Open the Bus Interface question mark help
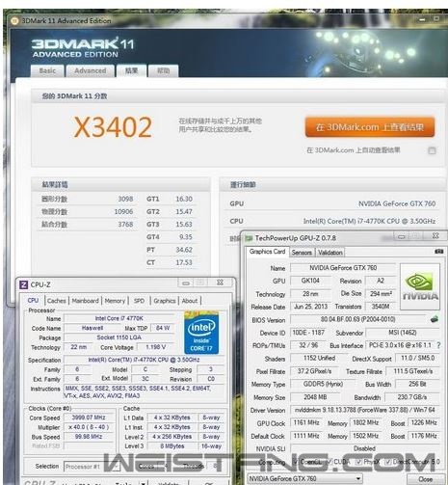 tap(438, 345)
